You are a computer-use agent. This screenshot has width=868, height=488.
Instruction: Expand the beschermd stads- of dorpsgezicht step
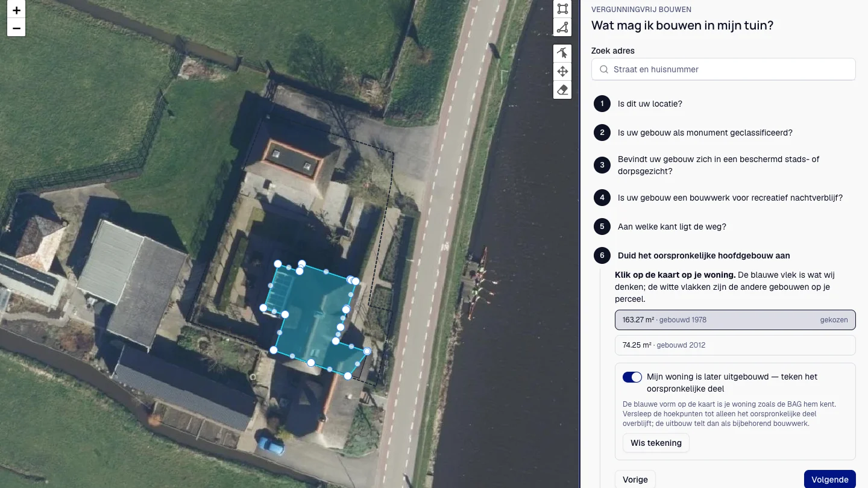[723, 165]
